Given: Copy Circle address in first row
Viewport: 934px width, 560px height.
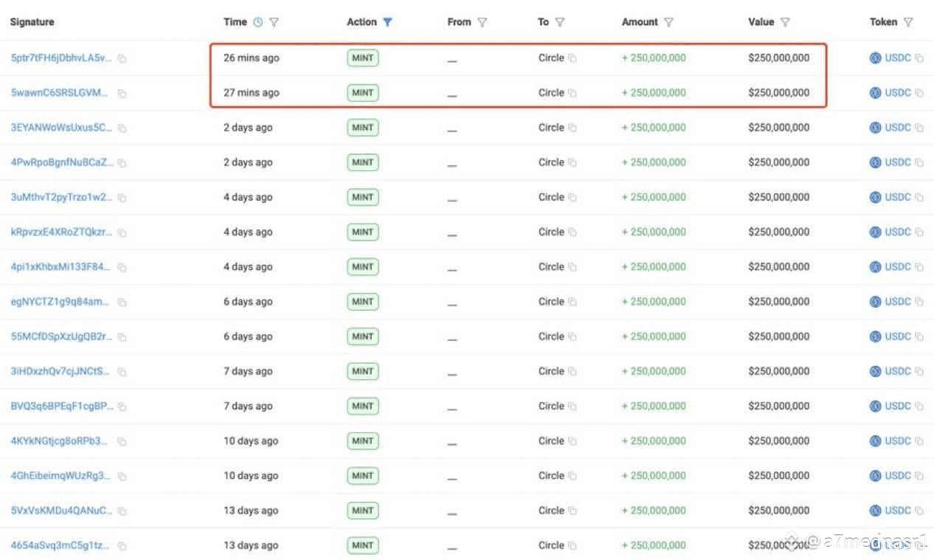Looking at the screenshot, I should pos(572,58).
